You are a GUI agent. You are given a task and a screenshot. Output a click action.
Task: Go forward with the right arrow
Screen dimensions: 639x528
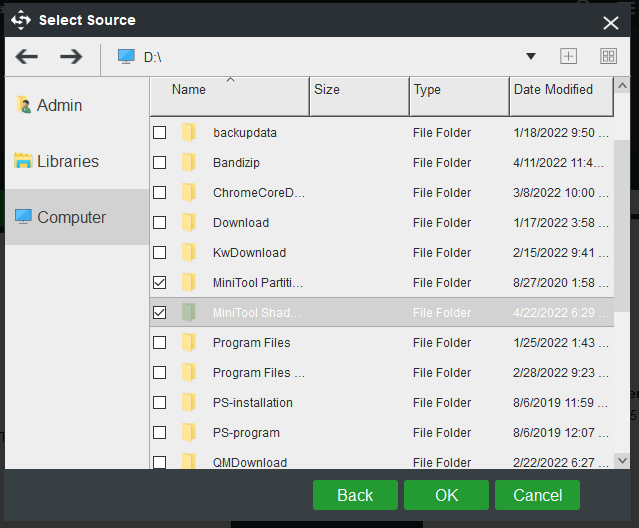pos(71,57)
